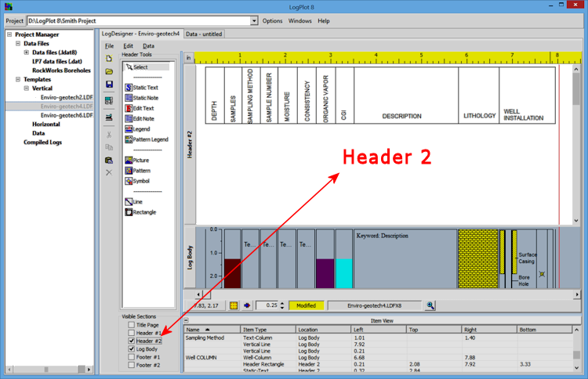Select the Static Text header tool
This screenshot has height=379, width=588.
pyautogui.click(x=145, y=88)
